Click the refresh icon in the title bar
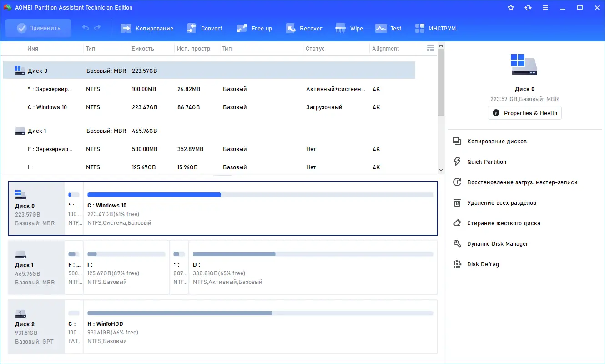 pyautogui.click(x=528, y=8)
